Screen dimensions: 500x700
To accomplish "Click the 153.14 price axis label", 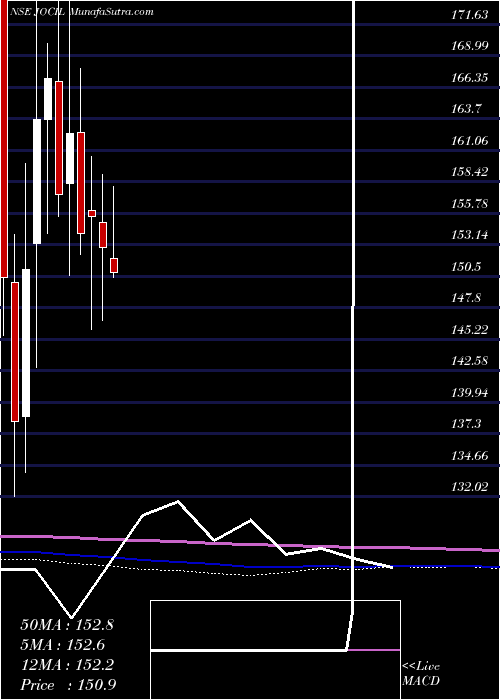I will point(469,235).
